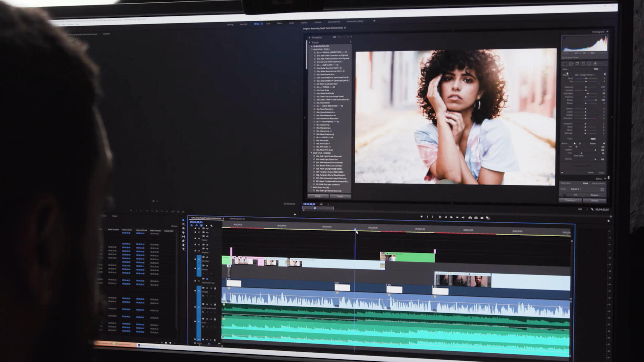Expand the workspaces overflow chevron
Image resolution: width=644 pixels, height=362 pixels.
374,21
